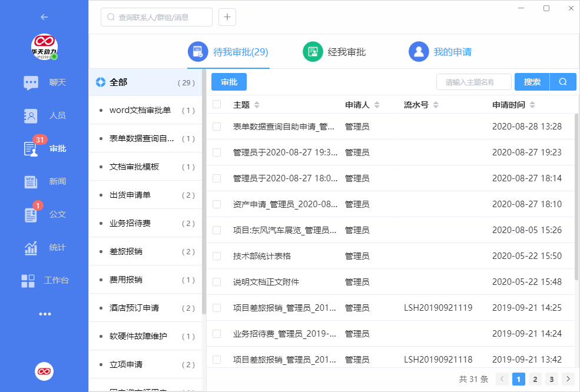The height and width of the screenshot is (392, 580).
Task: Jump to page 3 of results
Action: click(x=551, y=379)
